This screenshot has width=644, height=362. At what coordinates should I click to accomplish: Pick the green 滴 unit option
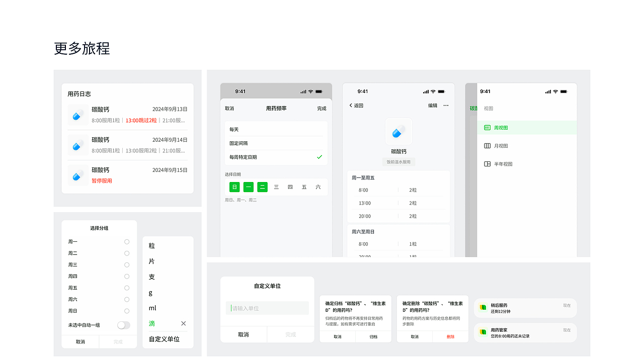pos(152,324)
